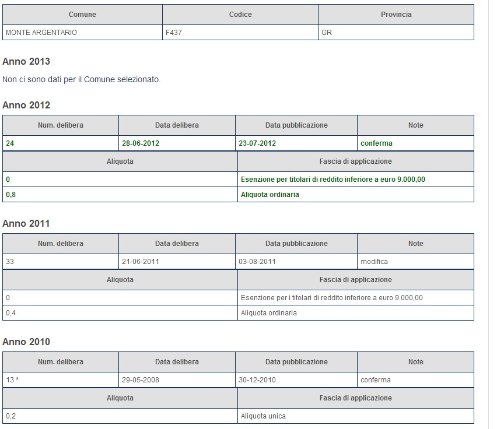This screenshot has height=429, width=504.
Task: Click the Anno 2010 heading
Action: click(26, 342)
